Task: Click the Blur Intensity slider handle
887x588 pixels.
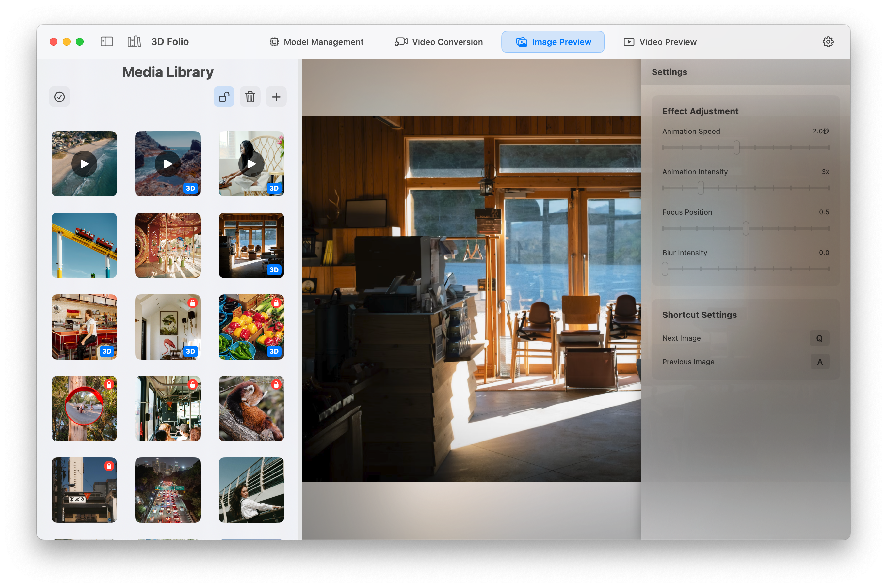Action: pos(665,269)
